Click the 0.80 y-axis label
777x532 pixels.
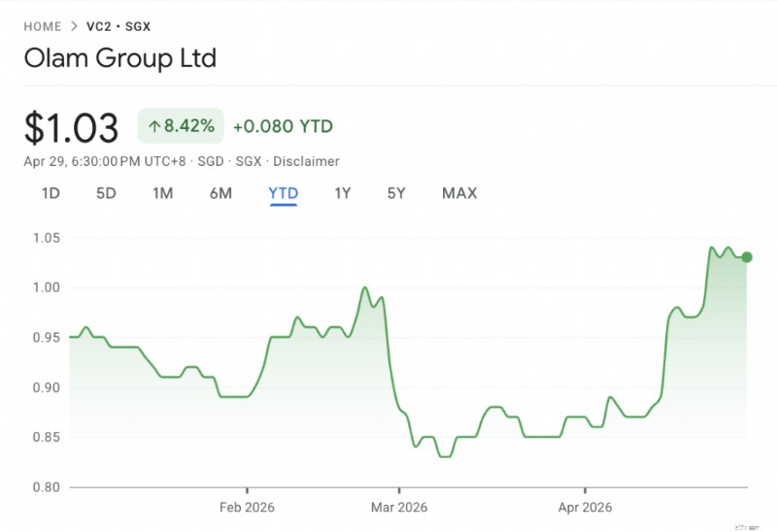pos(46,487)
